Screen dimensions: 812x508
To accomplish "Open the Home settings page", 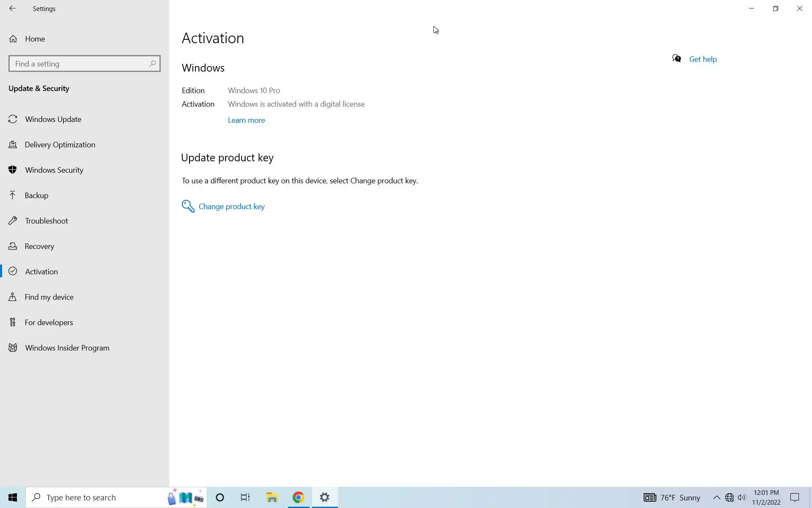I will point(35,39).
